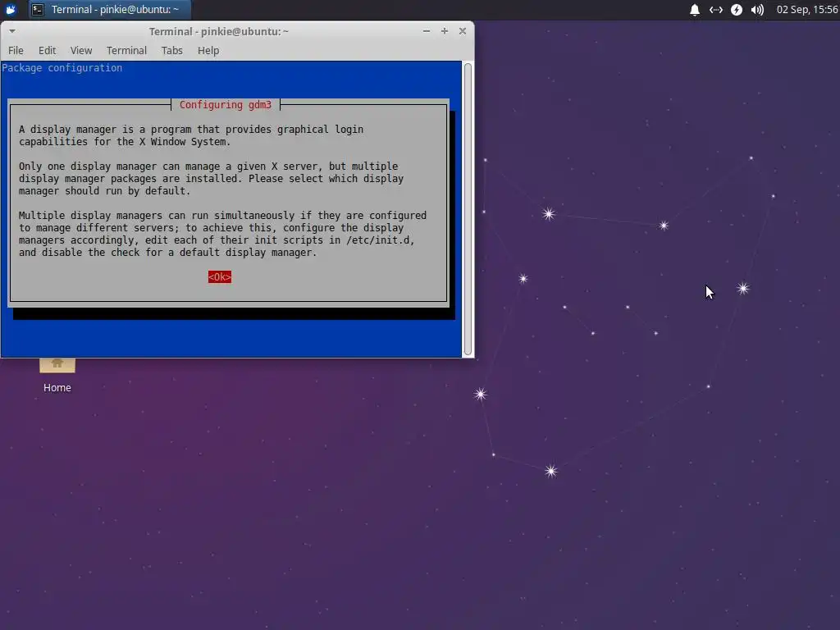Click the 'Configuring gdm3' dialog title

pos(226,105)
